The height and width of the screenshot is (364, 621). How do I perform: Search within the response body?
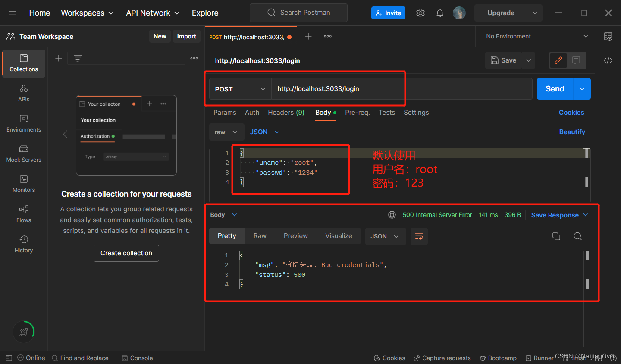(578, 236)
